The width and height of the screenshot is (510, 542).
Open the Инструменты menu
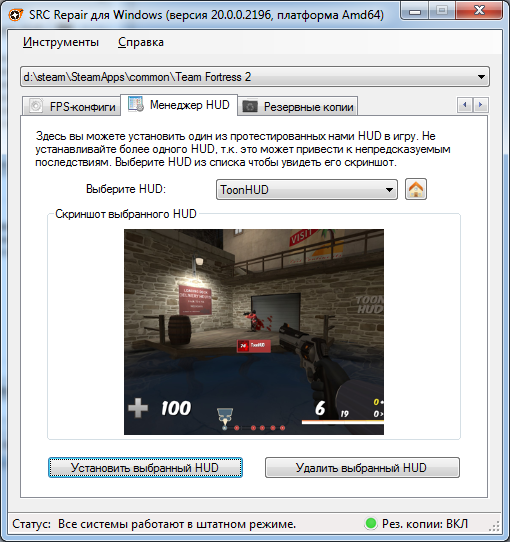point(61,42)
